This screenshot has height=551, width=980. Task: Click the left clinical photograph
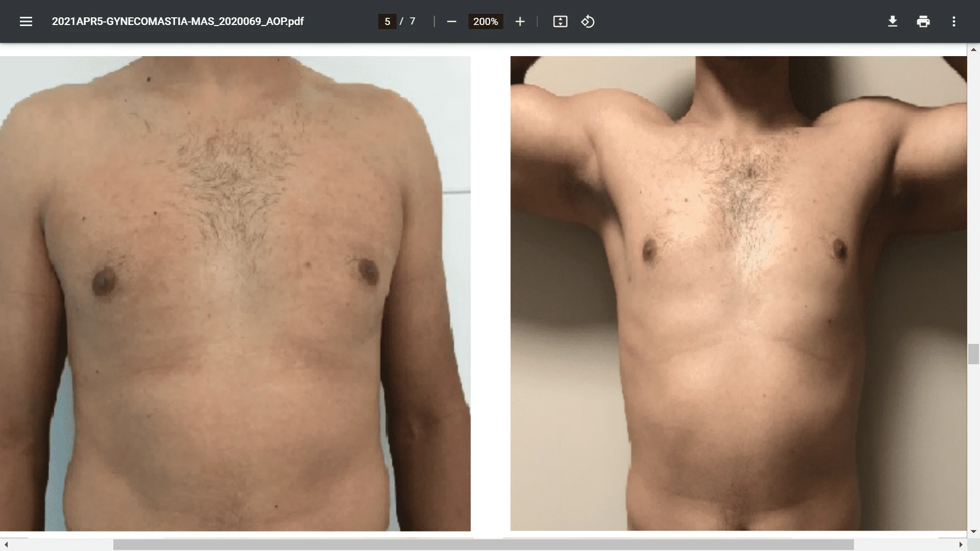point(235,293)
